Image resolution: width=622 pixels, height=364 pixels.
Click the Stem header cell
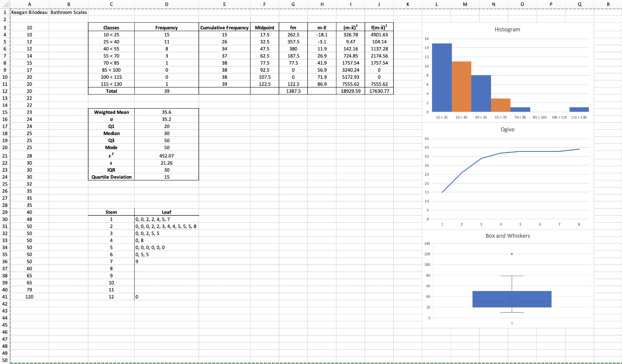[111, 212]
